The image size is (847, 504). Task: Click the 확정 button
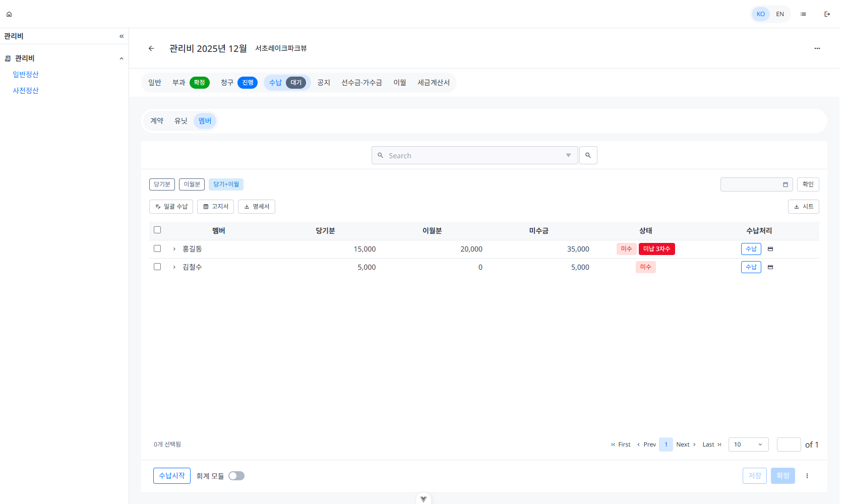coord(783,476)
